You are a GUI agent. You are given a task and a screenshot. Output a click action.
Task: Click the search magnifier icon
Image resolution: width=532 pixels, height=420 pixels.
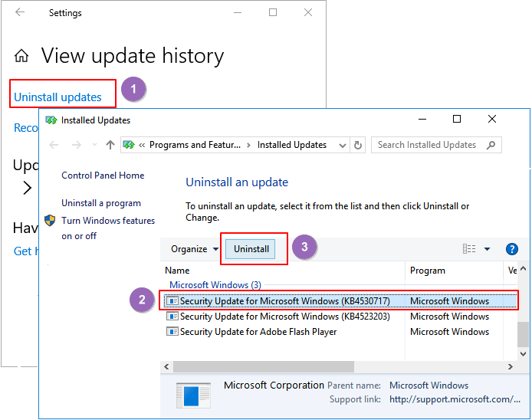pyautogui.click(x=491, y=145)
